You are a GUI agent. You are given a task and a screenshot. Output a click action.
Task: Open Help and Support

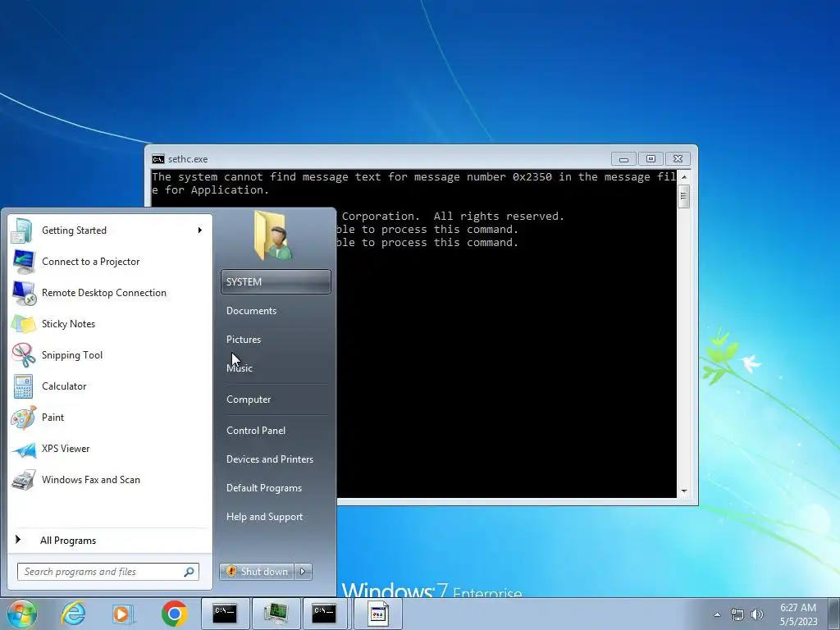point(276,517)
